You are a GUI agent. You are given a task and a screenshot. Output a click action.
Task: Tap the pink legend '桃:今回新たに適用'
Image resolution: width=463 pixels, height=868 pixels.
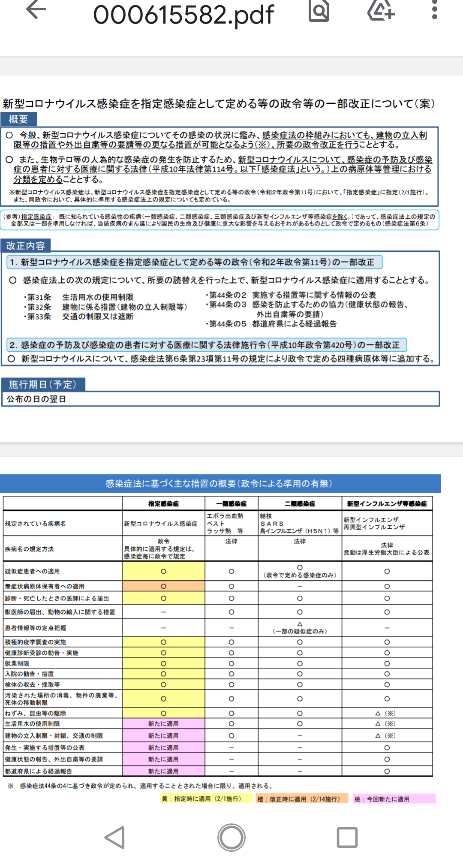pos(394,799)
